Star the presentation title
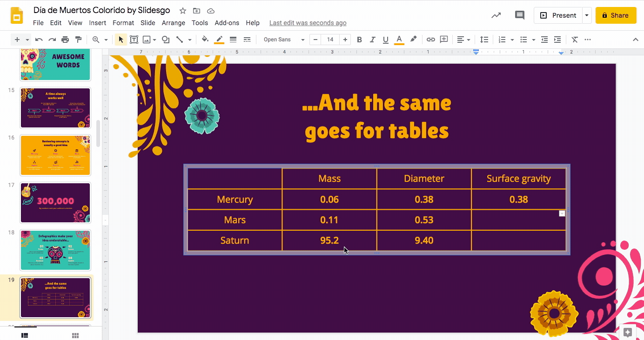644x340 pixels. [183, 11]
